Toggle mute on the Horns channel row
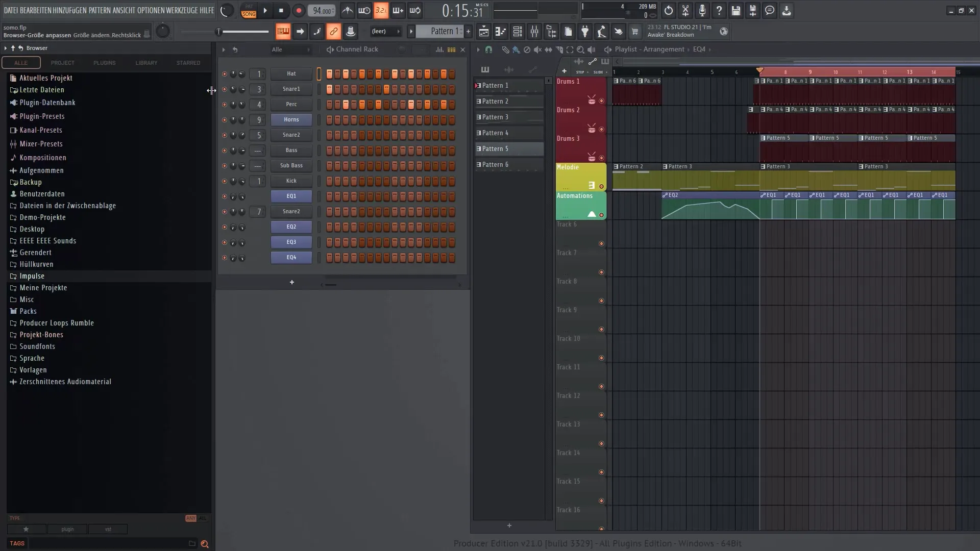980x551 pixels. pyautogui.click(x=224, y=119)
